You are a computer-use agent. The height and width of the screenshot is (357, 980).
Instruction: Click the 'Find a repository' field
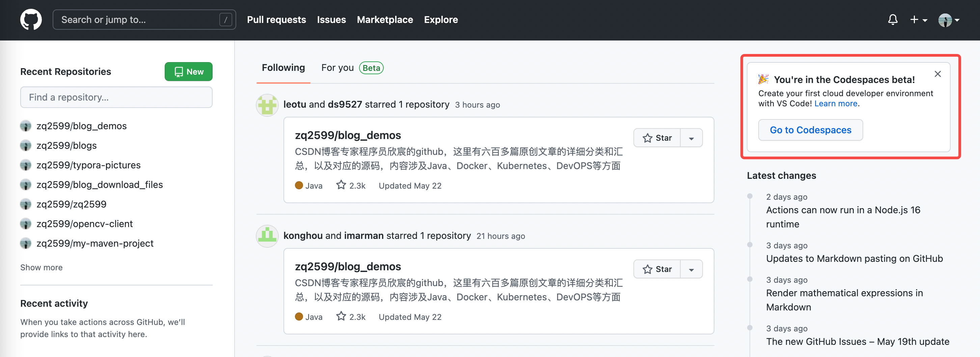point(116,97)
